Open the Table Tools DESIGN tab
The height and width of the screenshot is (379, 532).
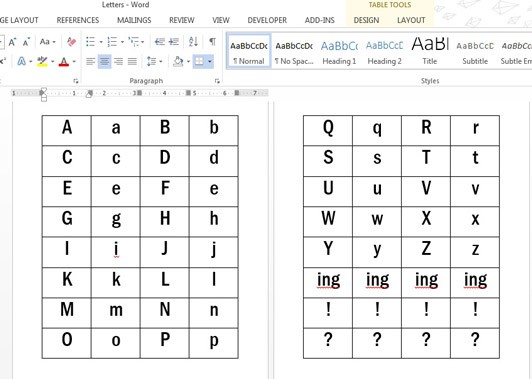(x=366, y=20)
